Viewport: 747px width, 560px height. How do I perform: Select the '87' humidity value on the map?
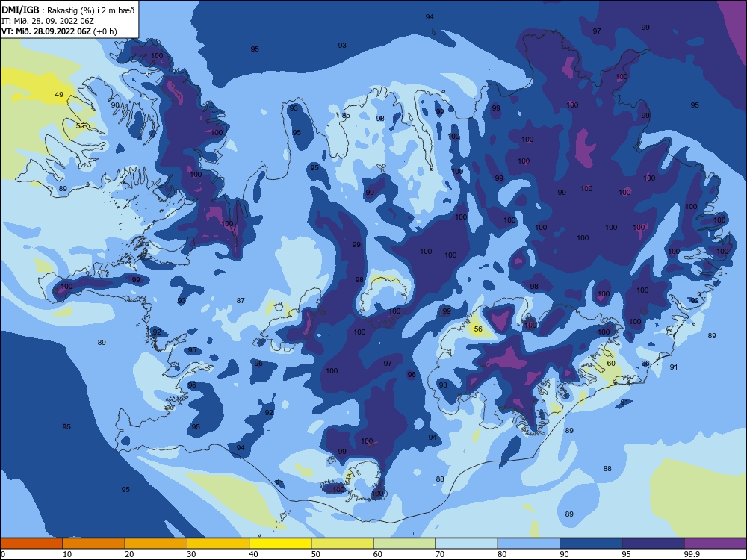point(241,300)
